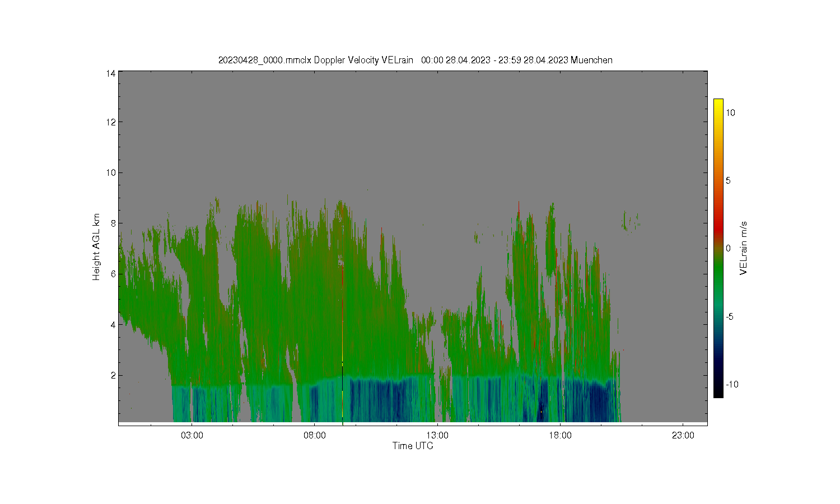Click the colorbar value -5 label
The width and height of the screenshot is (840, 504).
(730, 316)
